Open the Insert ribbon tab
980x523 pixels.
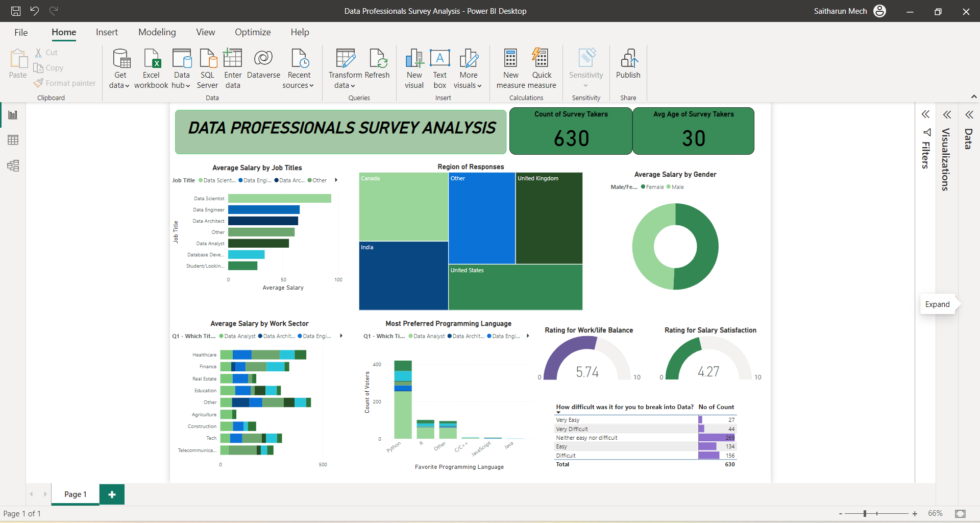(x=107, y=32)
